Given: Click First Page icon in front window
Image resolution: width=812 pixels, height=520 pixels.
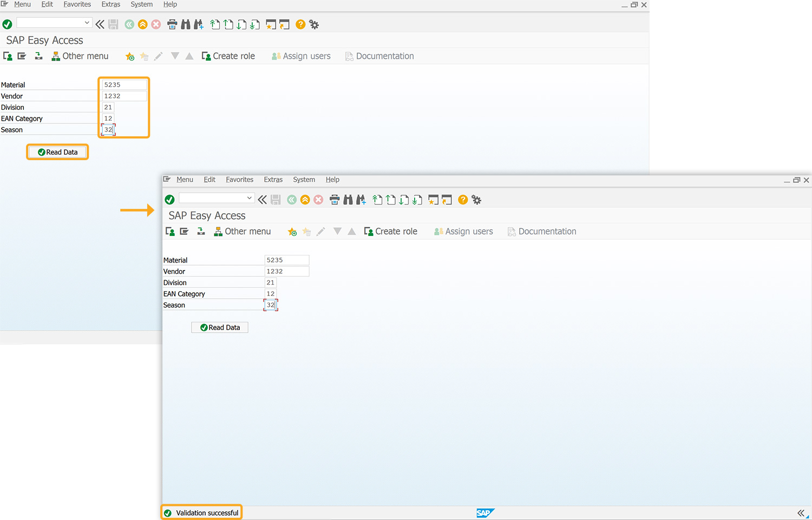Looking at the screenshot, I should point(377,200).
